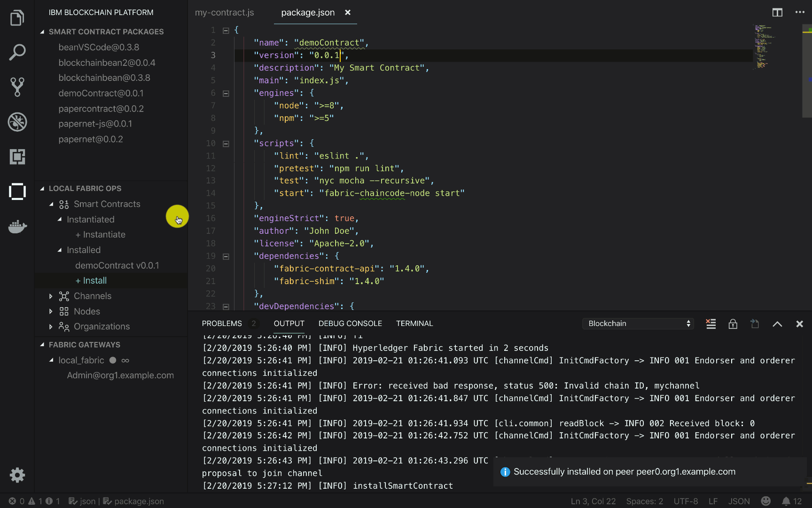Fold the dependencies block at line 19
The height and width of the screenshot is (508, 812).
[226, 256]
